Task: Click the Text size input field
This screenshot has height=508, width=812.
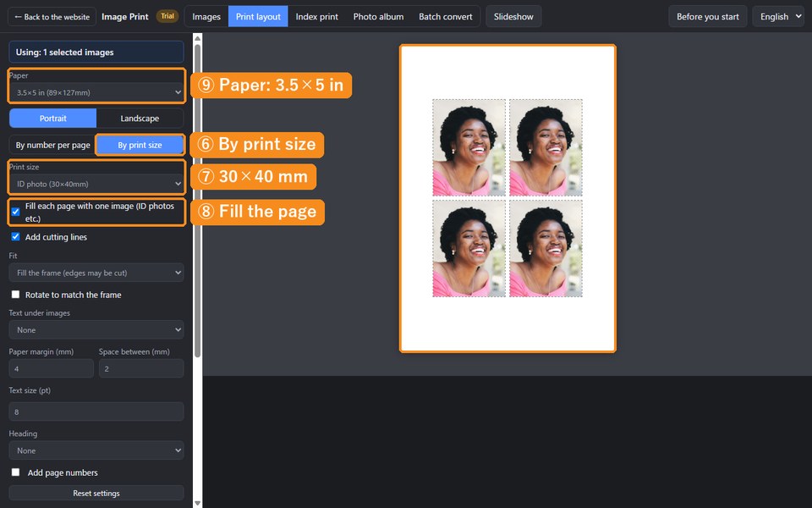Action: [96, 411]
